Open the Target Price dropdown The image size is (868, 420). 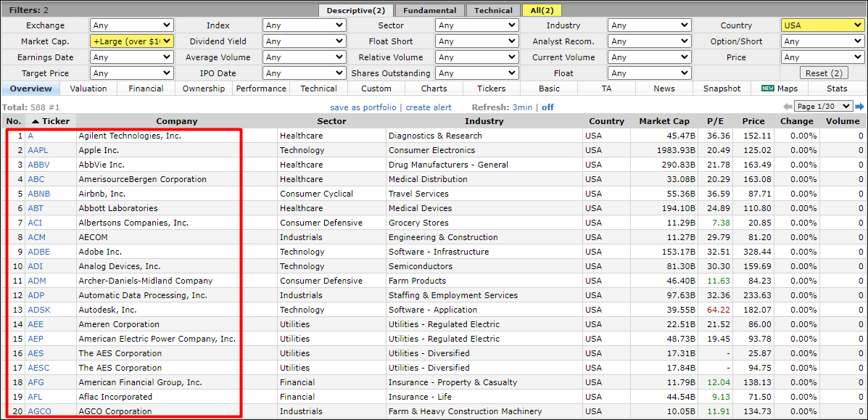click(132, 73)
